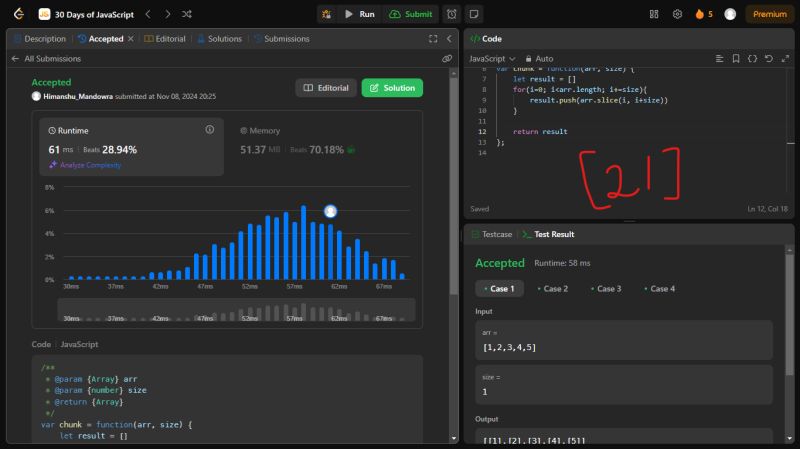Open the layout grid icon

click(x=654, y=14)
